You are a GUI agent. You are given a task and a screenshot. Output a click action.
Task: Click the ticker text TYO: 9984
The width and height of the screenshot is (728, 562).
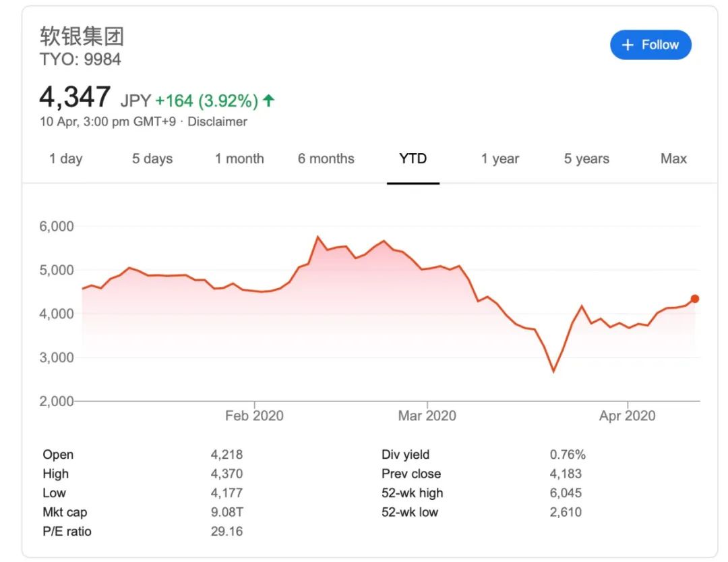click(80, 59)
